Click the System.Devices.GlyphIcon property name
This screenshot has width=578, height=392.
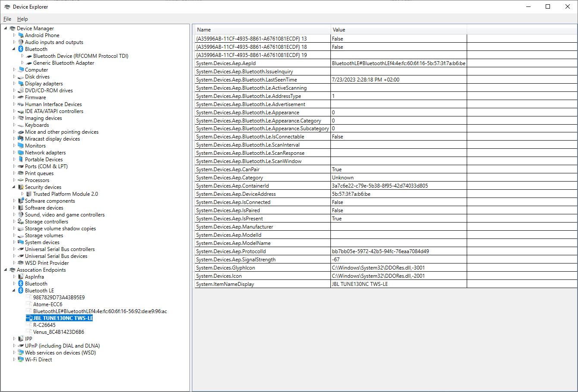[225, 268]
